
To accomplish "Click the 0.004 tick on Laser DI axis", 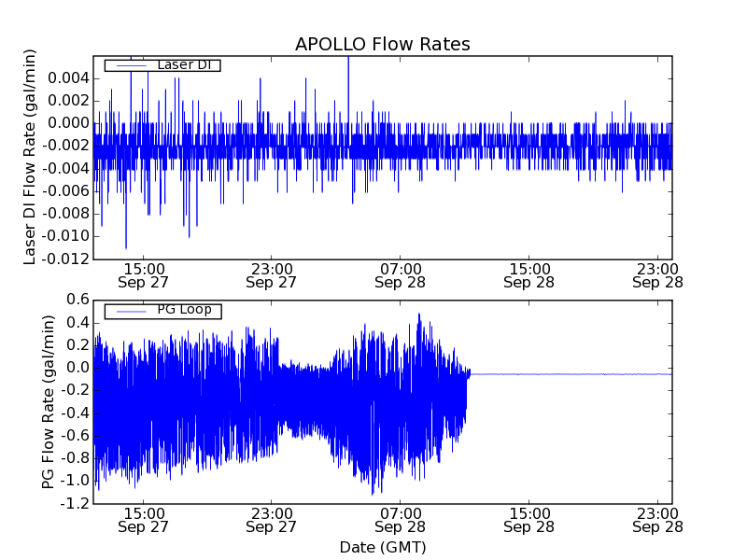I will click(68, 78).
